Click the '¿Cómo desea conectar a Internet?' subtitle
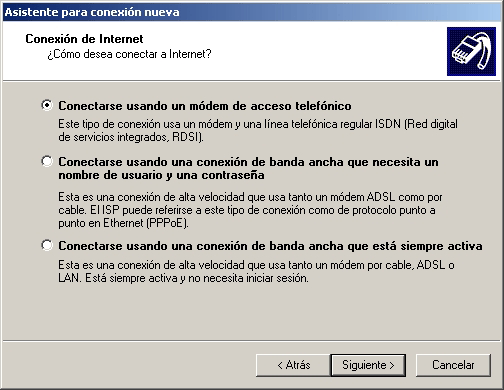 [x=129, y=54]
